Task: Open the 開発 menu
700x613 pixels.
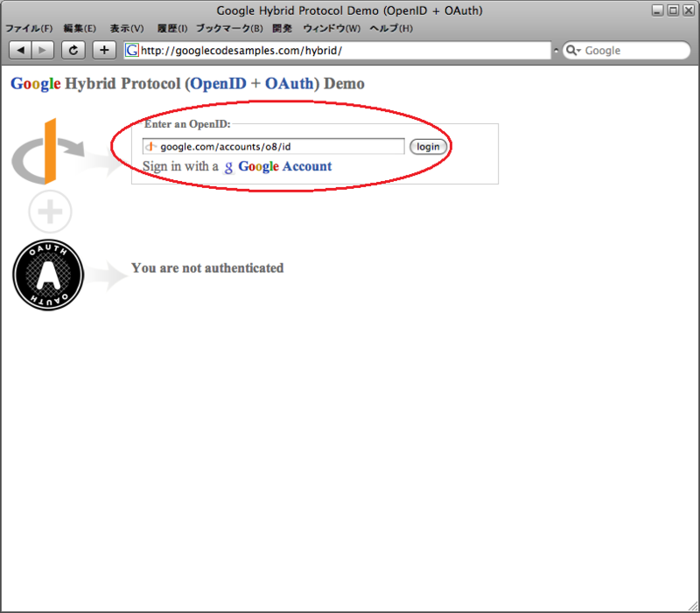Action: click(x=282, y=29)
